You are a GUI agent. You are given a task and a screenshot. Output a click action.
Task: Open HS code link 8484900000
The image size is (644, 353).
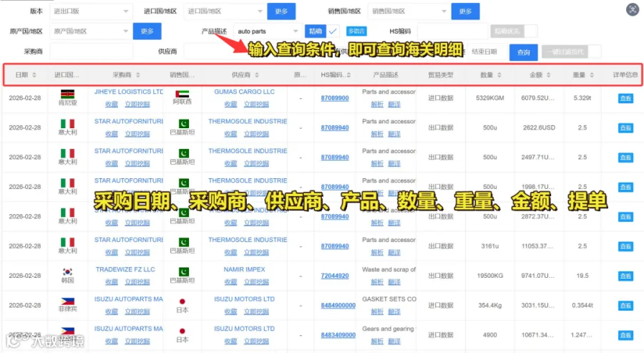coord(338,305)
